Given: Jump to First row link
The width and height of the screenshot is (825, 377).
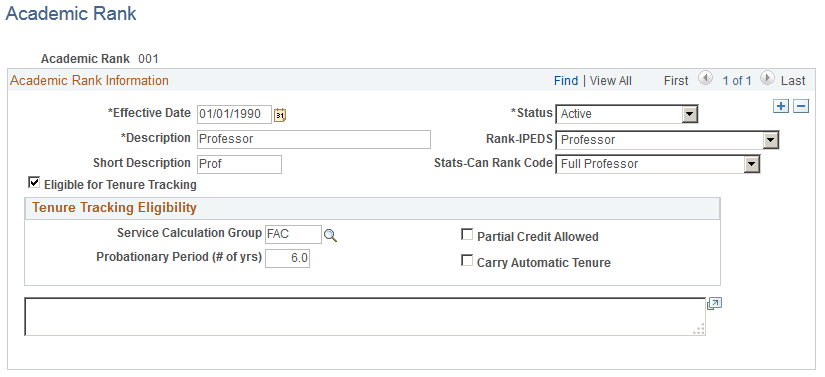Looking at the screenshot, I should point(676,80).
